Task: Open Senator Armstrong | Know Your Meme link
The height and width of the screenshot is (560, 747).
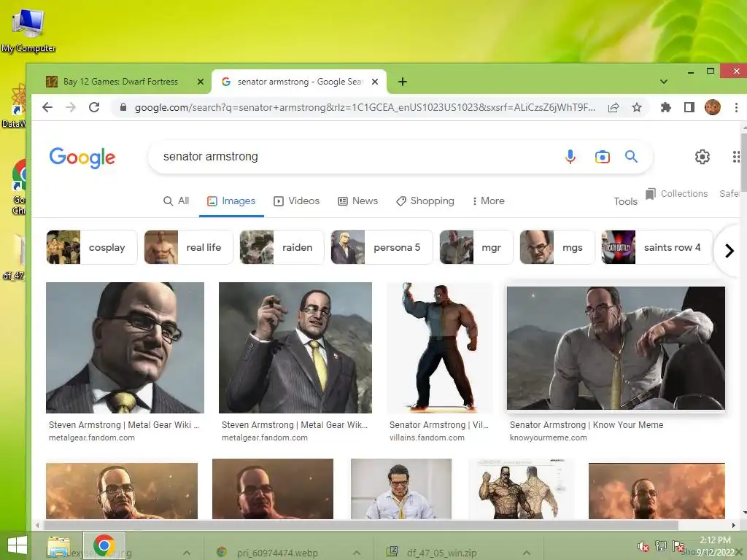Action: coord(587,425)
